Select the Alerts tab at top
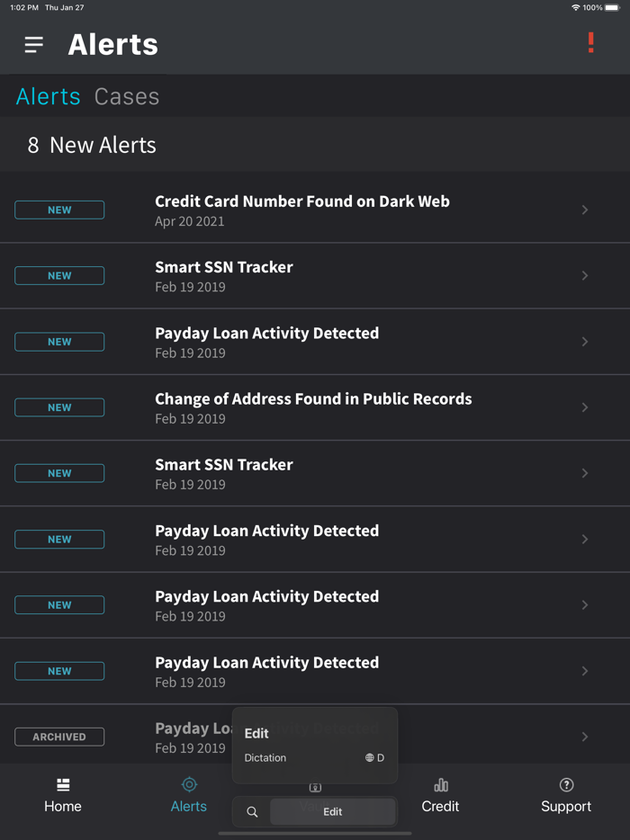 tap(49, 96)
